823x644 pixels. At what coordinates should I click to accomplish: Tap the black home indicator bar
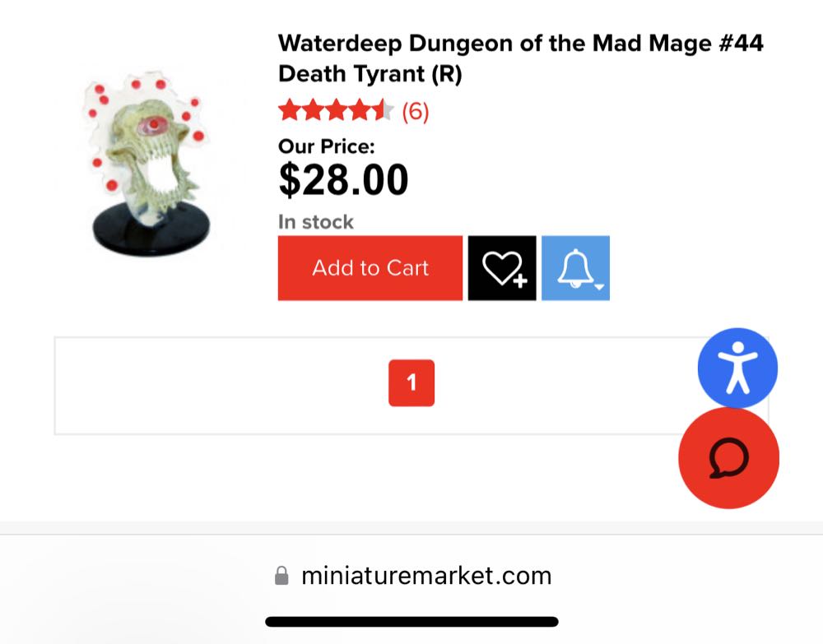tap(411, 622)
